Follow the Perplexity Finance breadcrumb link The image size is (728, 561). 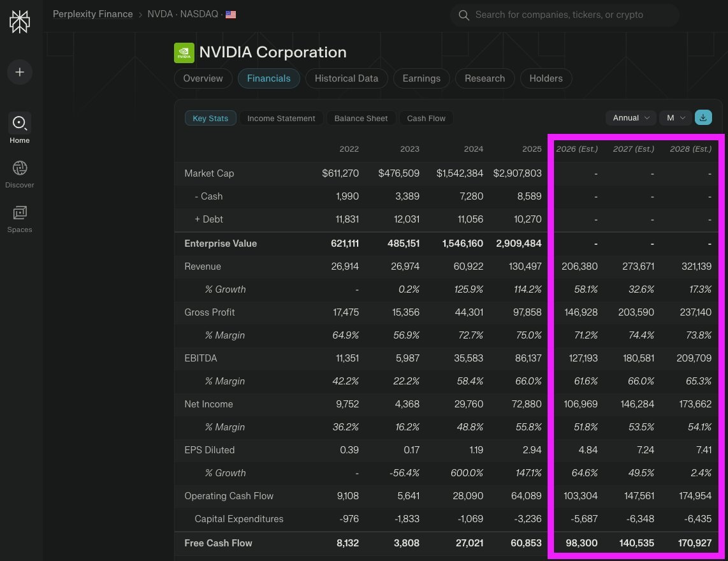coord(92,14)
